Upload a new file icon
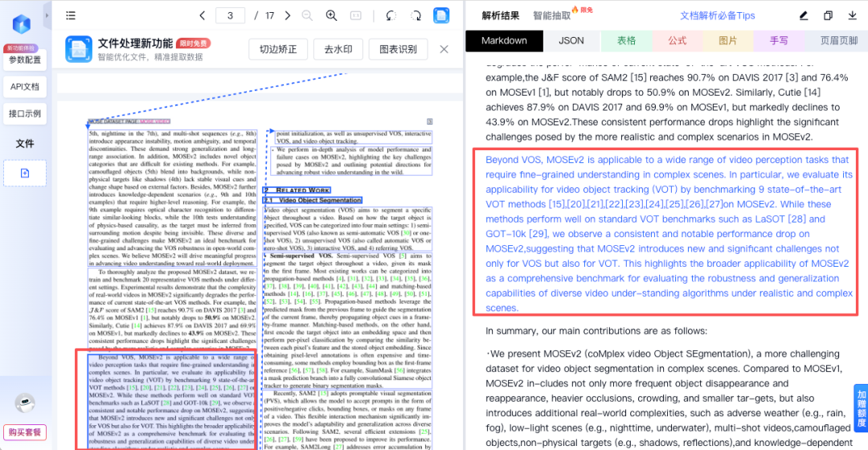Viewport: 868px width, 450px height. [x=25, y=174]
